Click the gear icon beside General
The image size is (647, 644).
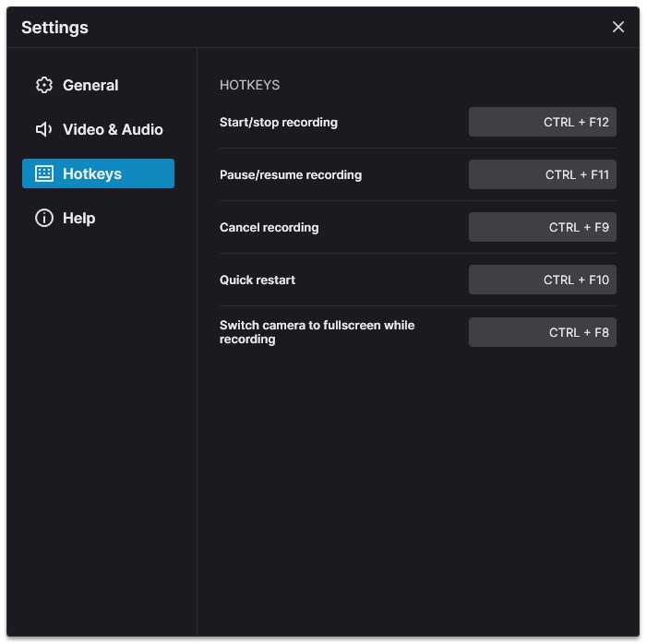(44, 85)
